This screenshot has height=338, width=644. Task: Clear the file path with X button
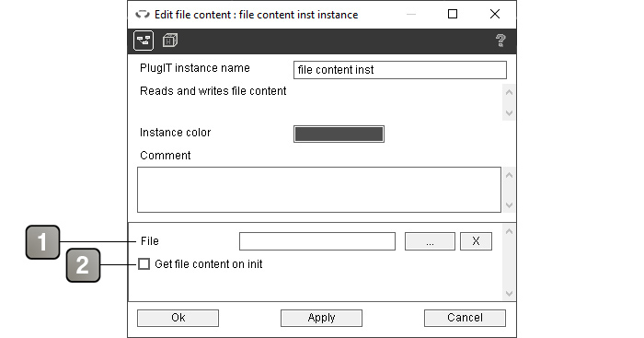coord(476,241)
